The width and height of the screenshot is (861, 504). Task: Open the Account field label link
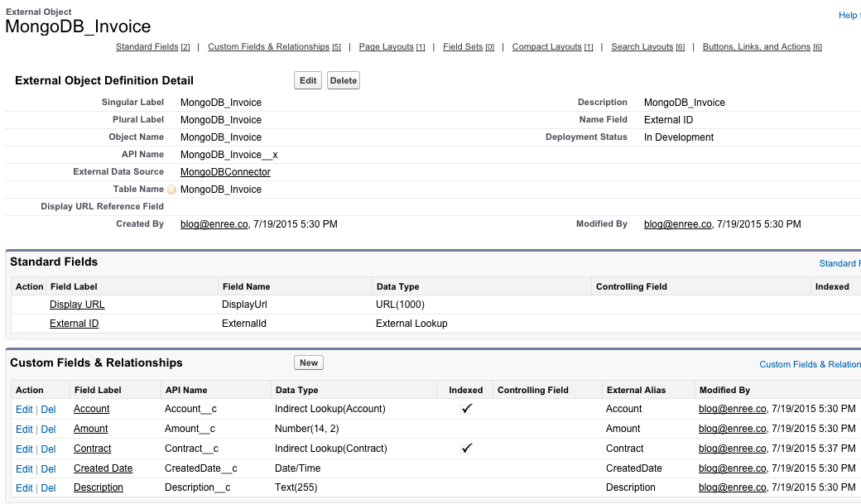click(92, 409)
